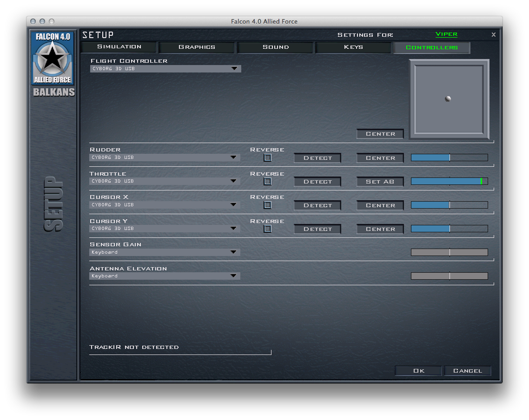Expand the Cursor X device dropdown

click(x=165, y=205)
